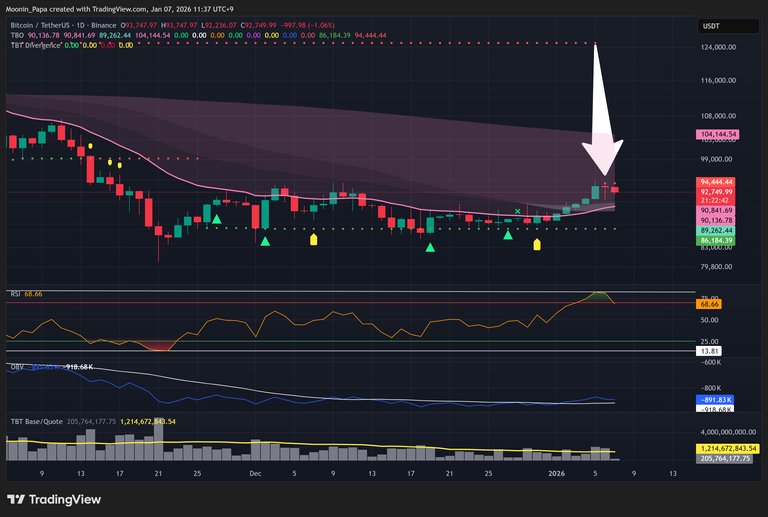768x517 pixels.
Task: Click the 2026 label on time axis
Action: [560, 472]
